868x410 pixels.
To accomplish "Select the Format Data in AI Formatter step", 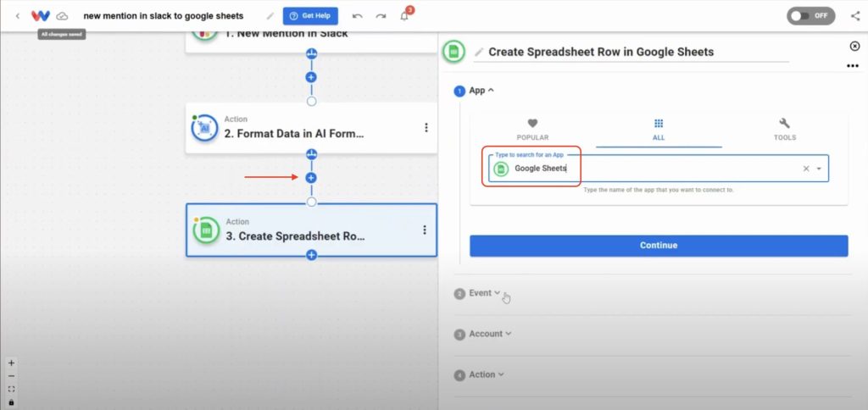I will (x=311, y=128).
